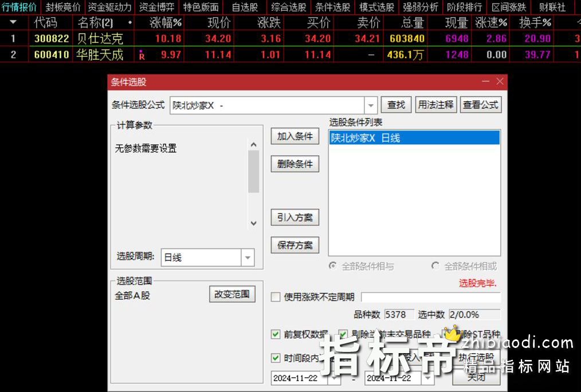Click the 查看公式 button

pyautogui.click(x=480, y=105)
